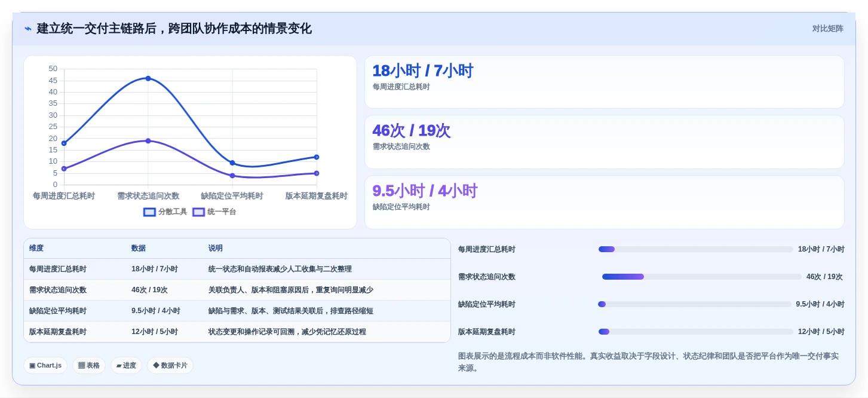This screenshot has height=398, width=868.
Task: Toggle the 统一平台 legend swatch
Action: point(198,212)
